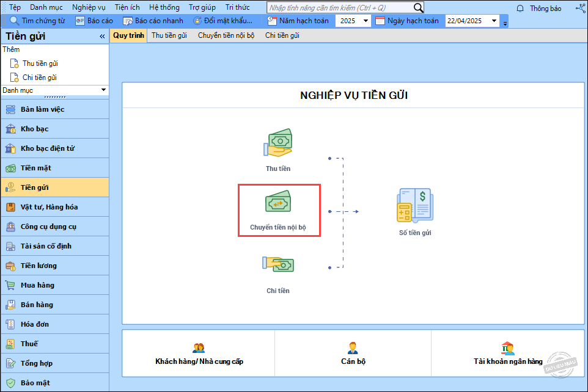Viewport: 588px width, 392px height.
Task: Open the Chuyển tiền nội bộ transfer icon
Action: tap(278, 201)
